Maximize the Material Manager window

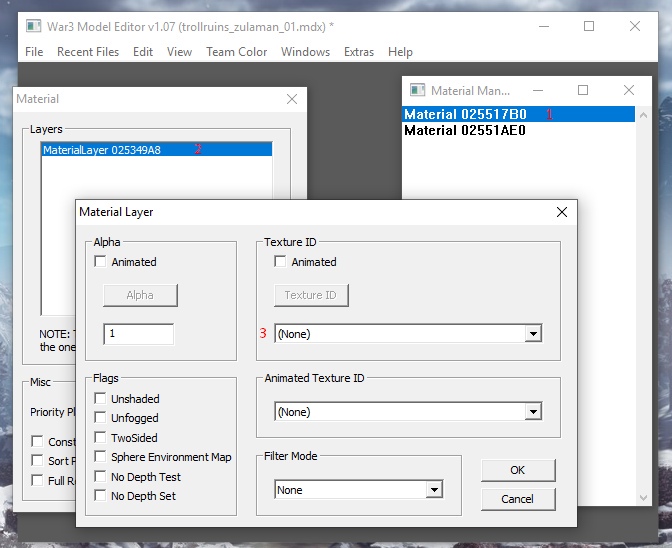(x=583, y=90)
